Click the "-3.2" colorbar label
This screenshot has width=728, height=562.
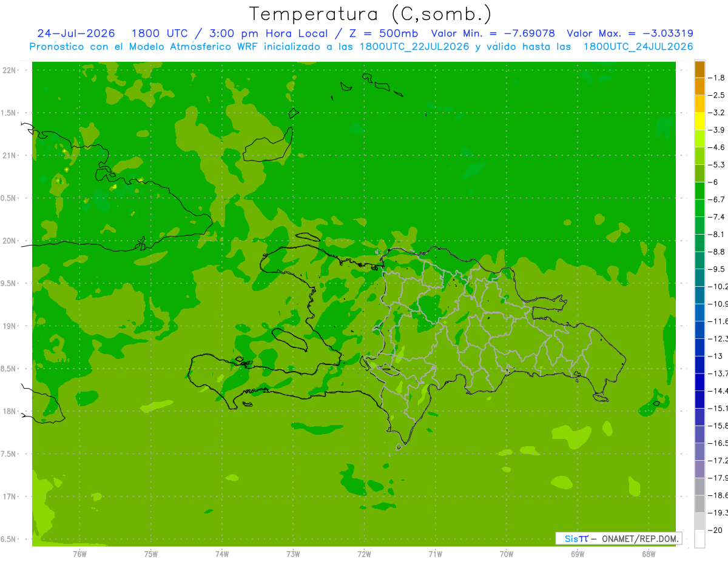(x=717, y=113)
